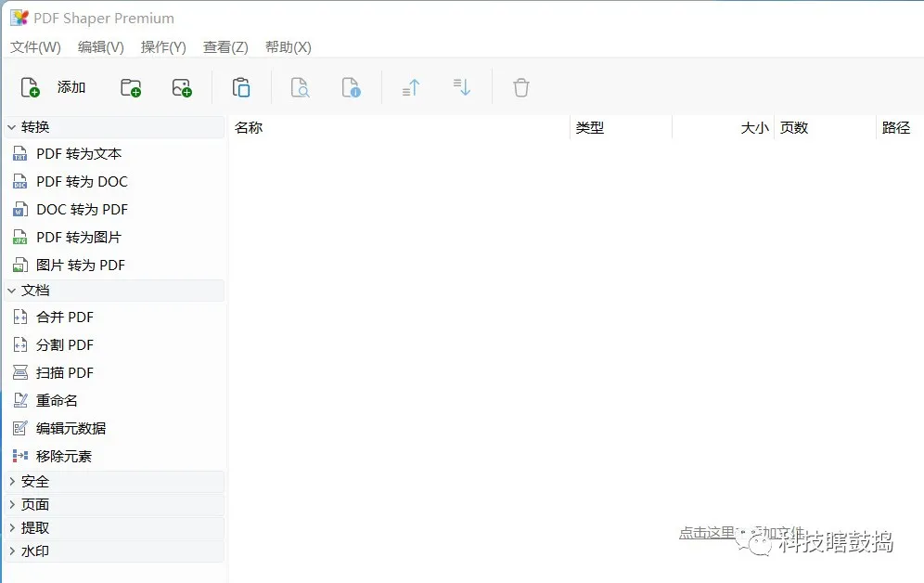Select DOC 转为 PDF option
924x583 pixels.
tap(82, 209)
